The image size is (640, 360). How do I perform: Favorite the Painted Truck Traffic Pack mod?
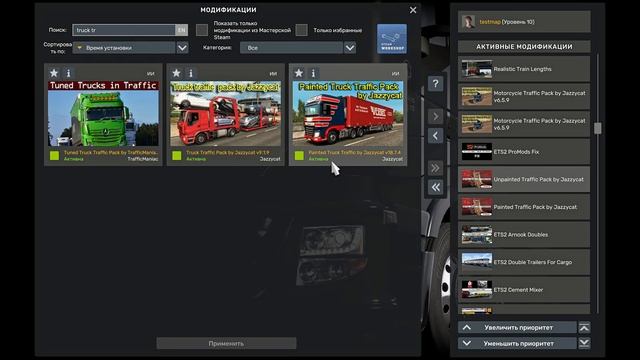point(299,73)
